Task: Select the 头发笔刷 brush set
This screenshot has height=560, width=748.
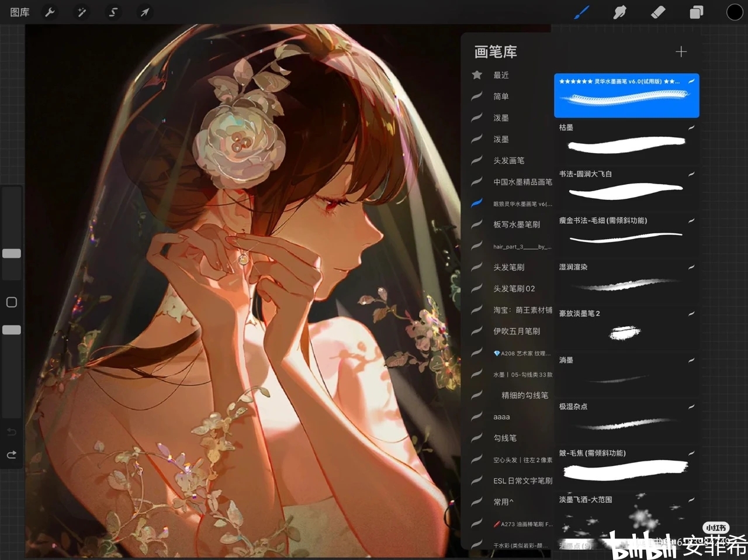Action: point(509,267)
